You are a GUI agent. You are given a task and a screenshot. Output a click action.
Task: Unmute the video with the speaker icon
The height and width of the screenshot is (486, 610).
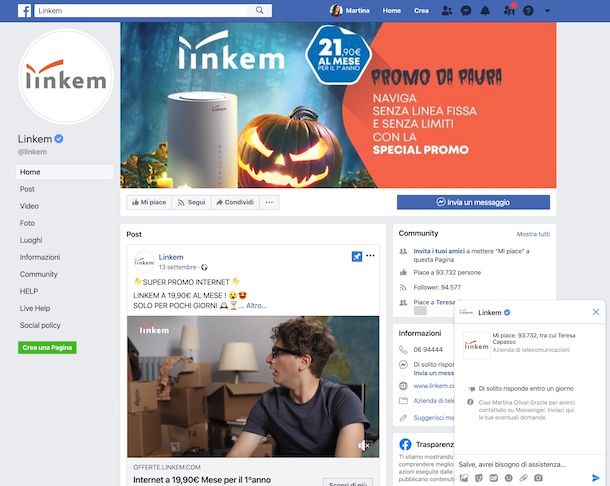click(x=363, y=445)
